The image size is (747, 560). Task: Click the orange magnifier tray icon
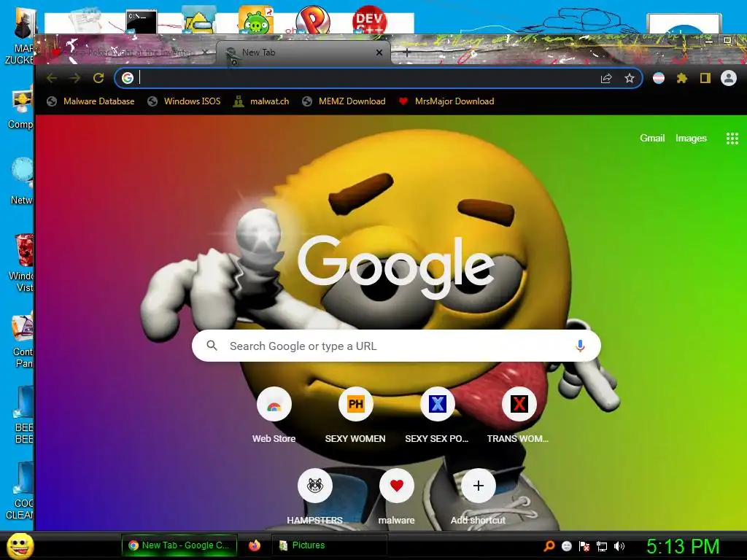coord(549,546)
